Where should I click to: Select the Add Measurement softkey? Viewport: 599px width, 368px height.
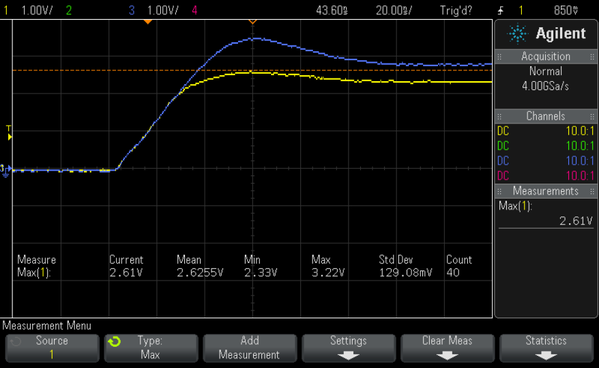coord(250,348)
